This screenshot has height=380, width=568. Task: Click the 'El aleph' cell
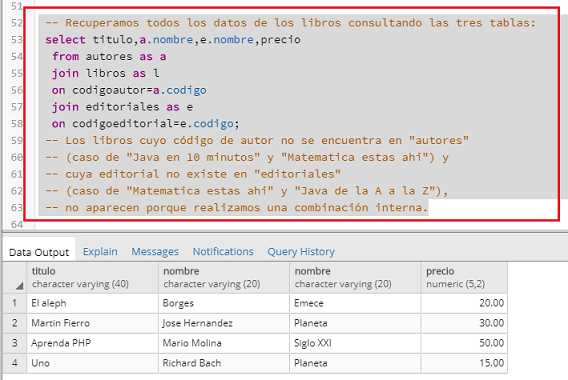pyautogui.click(x=92, y=303)
